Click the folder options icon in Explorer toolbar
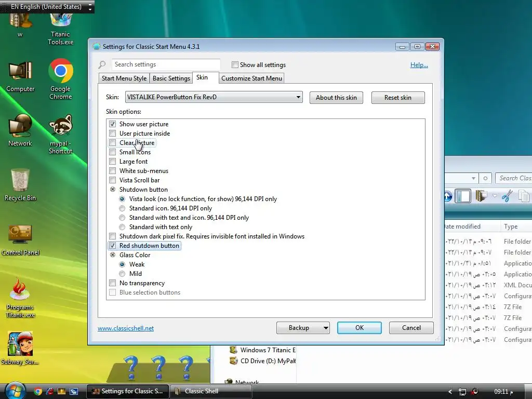The image size is (532, 399). pos(482,196)
